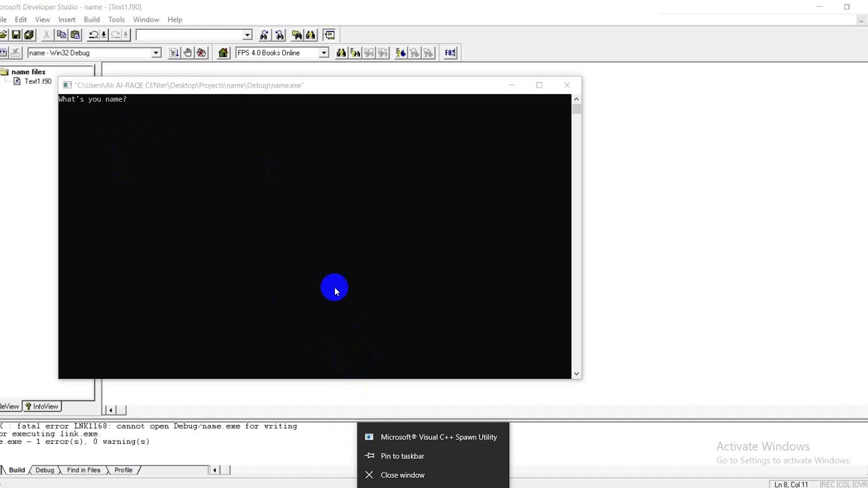Click the editor horizontal scroll left arrow
Image resolution: width=868 pixels, height=488 pixels.
[111, 409]
